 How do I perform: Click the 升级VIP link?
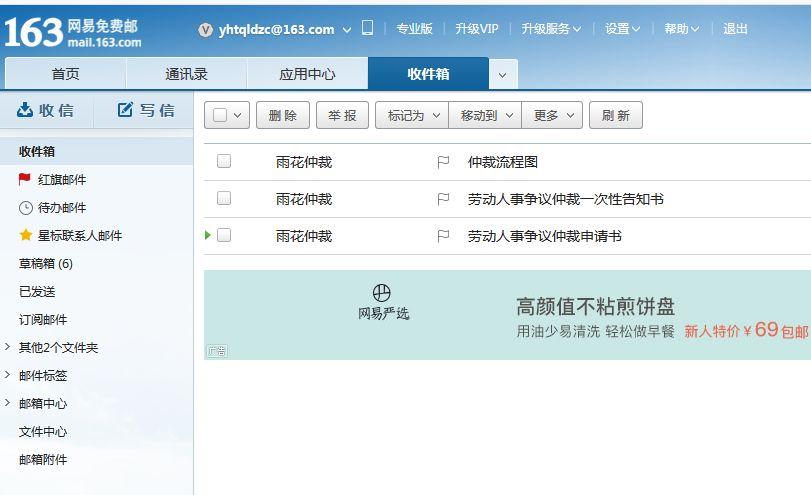(477, 29)
